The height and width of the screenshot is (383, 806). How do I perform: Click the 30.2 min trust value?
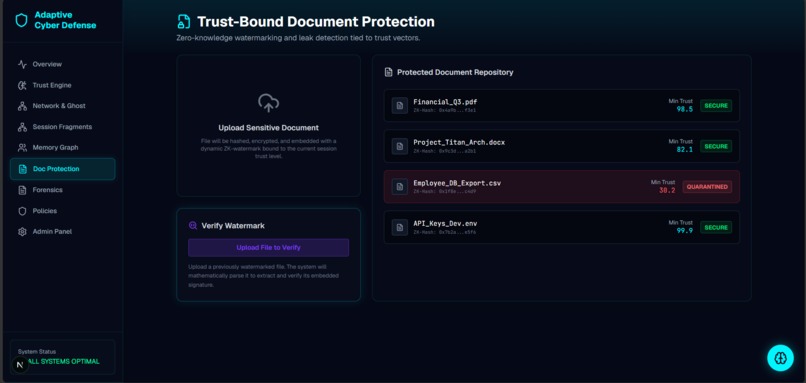click(667, 190)
